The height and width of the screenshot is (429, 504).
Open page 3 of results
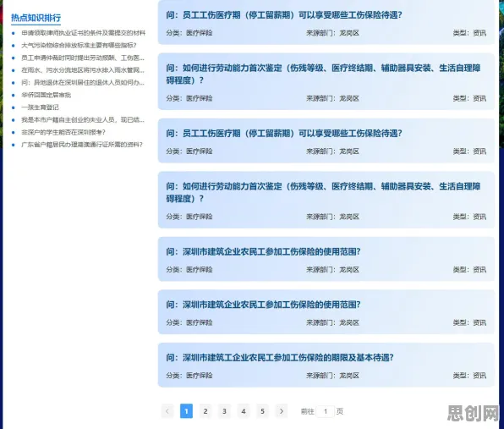(x=224, y=411)
